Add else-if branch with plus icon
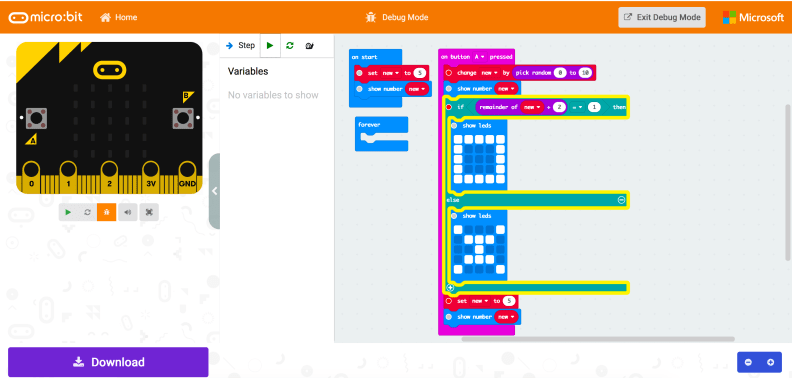The width and height of the screenshot is (792, 378). pyautogui.click(x=451, y=288)
